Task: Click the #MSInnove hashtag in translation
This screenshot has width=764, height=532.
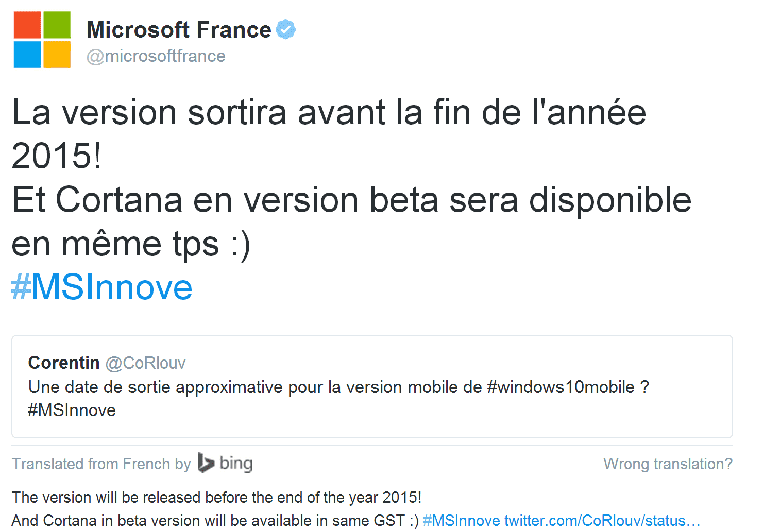Action: [461, 520]
